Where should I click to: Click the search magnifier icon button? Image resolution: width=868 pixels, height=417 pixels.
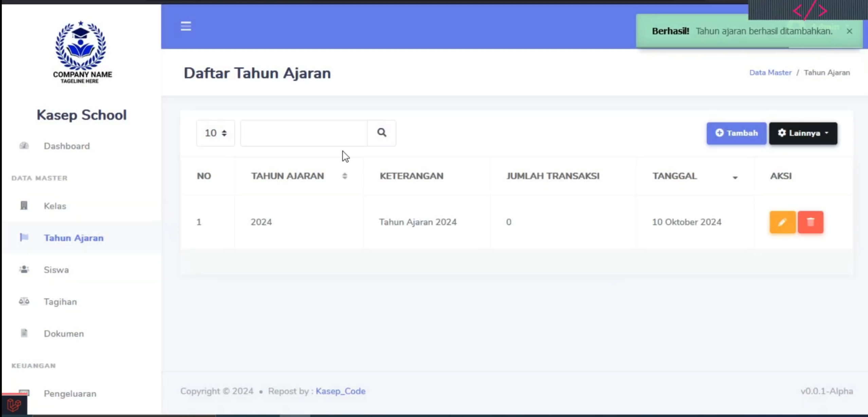click(x=382, y=133)
